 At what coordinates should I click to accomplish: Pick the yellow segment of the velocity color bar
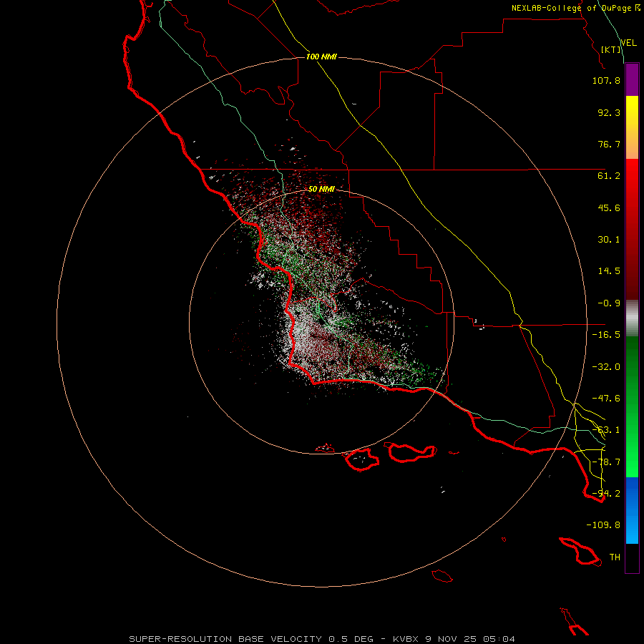(632, 127)
